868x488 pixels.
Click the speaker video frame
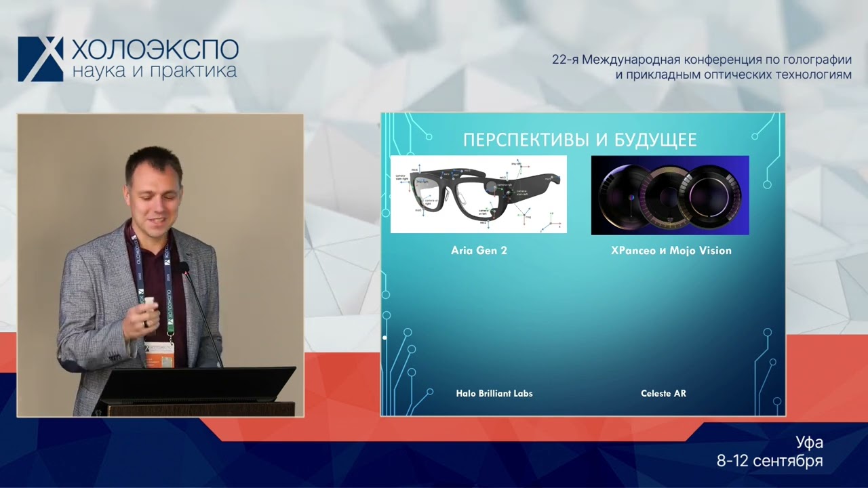pos(160,265)
